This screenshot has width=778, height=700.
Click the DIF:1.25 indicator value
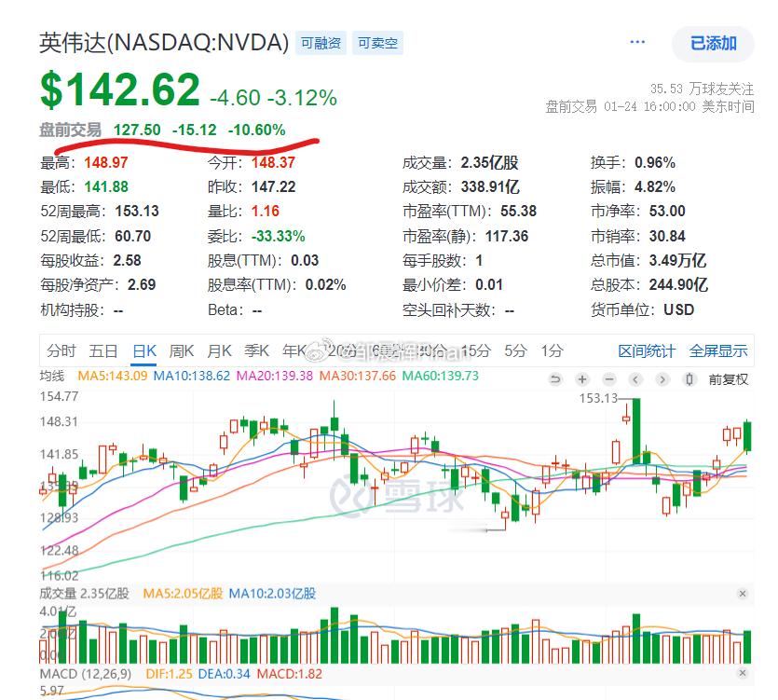(169, 674)
